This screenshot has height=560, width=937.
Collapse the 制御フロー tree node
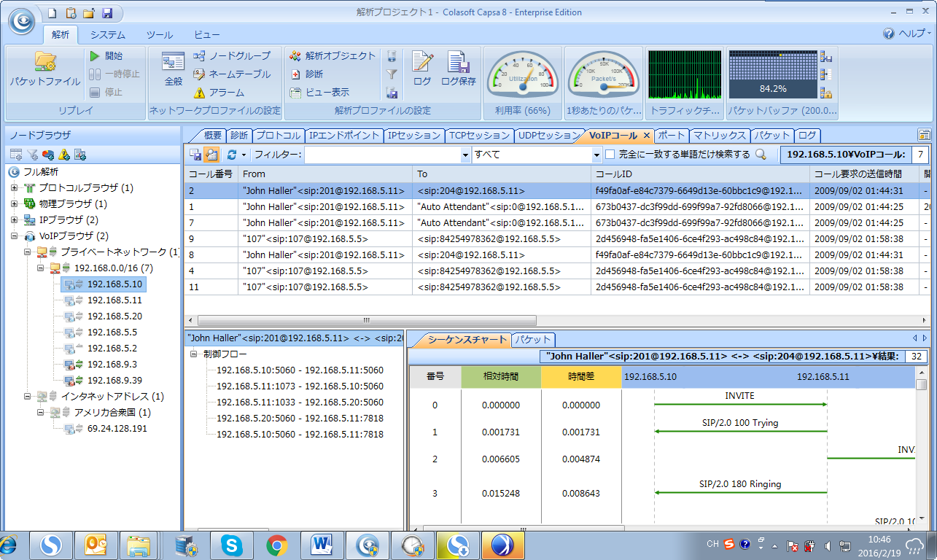(x=194, y=354)
